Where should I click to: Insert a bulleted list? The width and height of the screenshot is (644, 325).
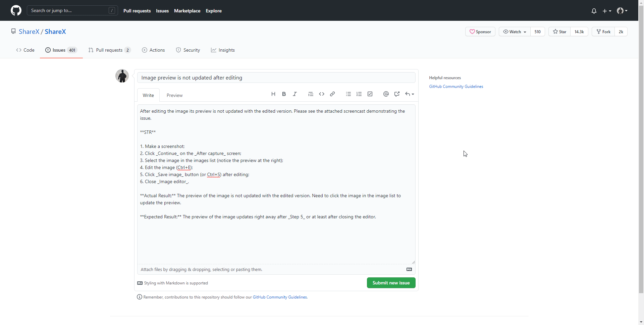(348, 94)
